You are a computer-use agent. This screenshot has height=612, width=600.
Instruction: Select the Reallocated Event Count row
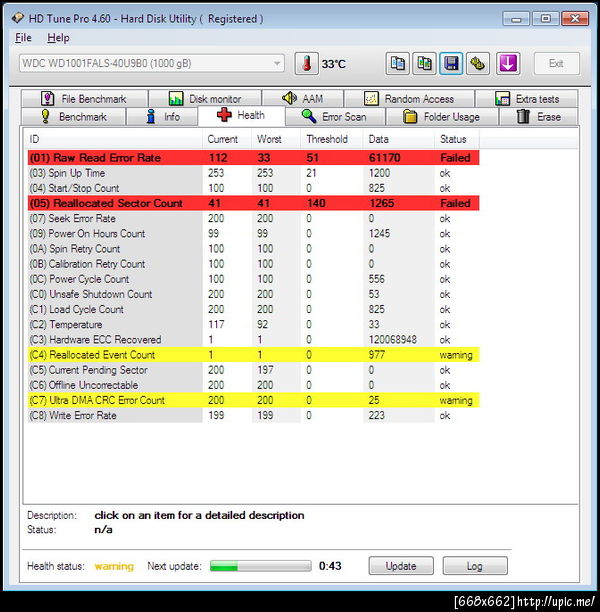coord(253,355)
